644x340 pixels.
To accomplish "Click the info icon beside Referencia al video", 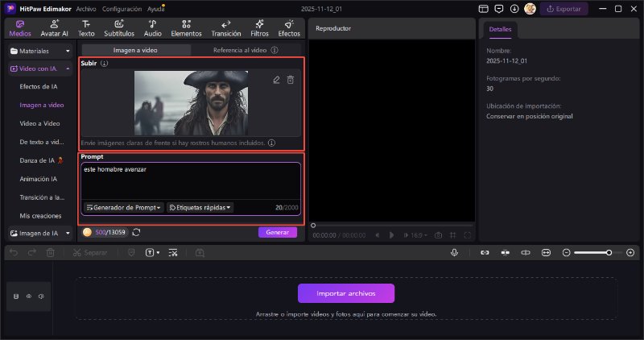I will 275,50.
